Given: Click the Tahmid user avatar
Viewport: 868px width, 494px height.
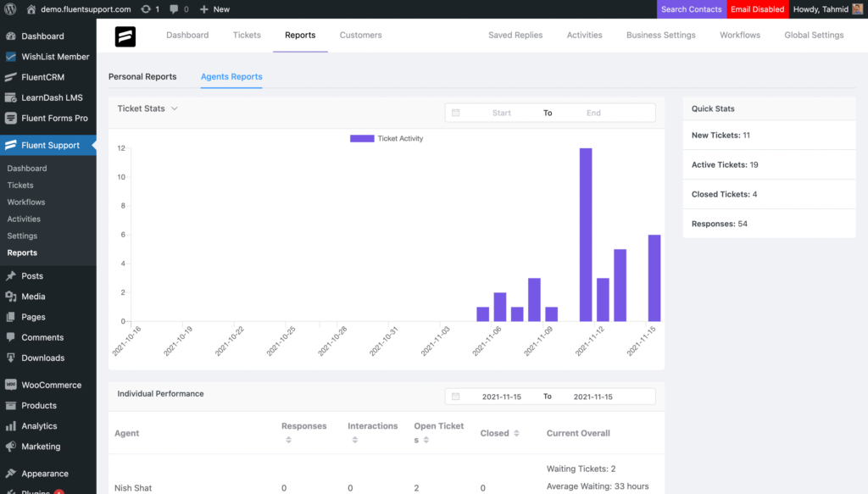Looking at the screenshot, I should coord(858,8).
